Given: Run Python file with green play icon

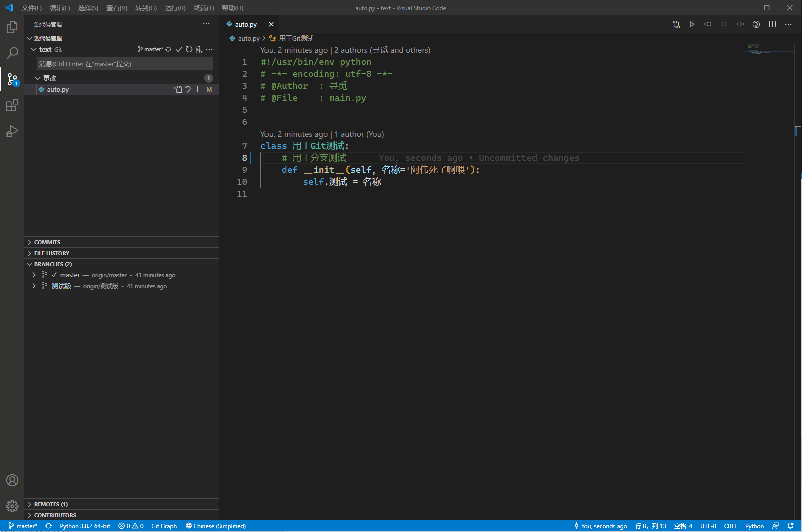Looking at the screenshot, I should (x=692, y=24).
